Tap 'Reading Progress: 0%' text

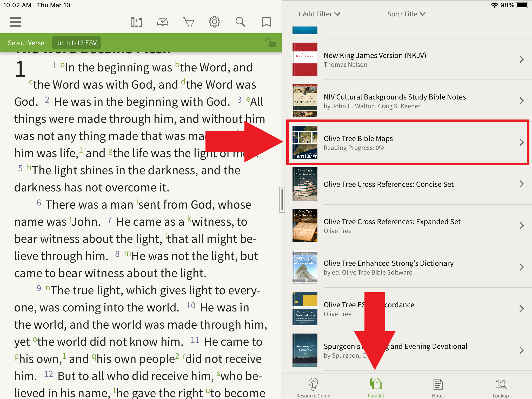point(354,148)
